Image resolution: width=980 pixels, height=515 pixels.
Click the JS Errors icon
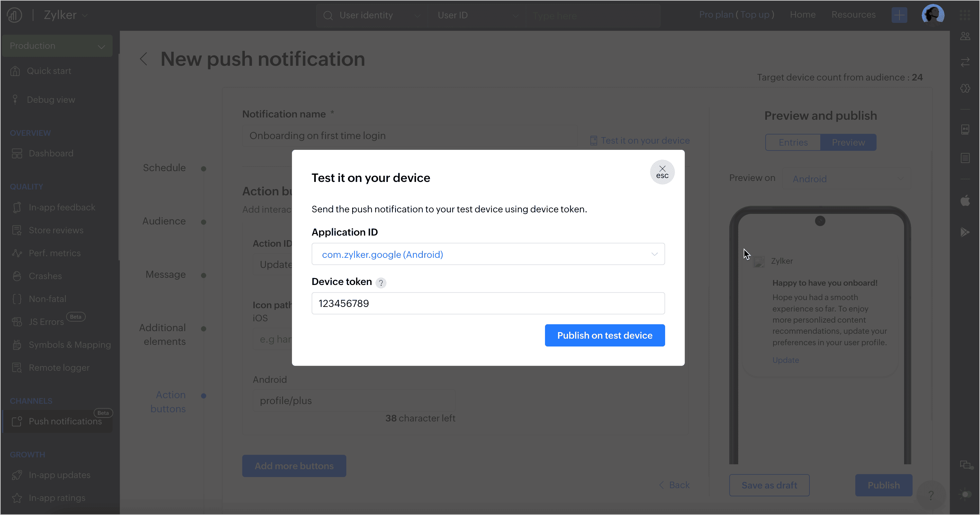[x=17, y=322]
